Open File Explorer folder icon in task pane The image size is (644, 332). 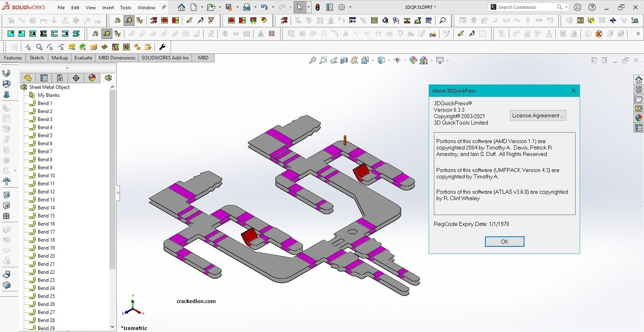[x=639, y=99]
